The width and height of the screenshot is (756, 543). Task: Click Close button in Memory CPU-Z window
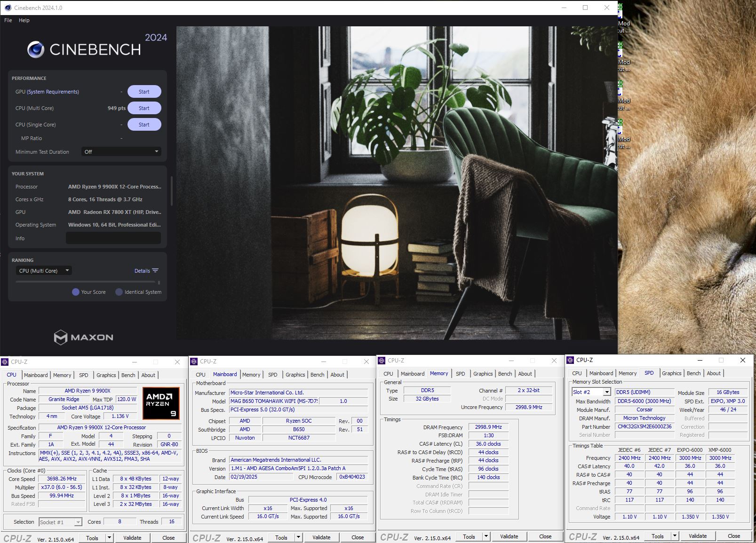[545, 536]
